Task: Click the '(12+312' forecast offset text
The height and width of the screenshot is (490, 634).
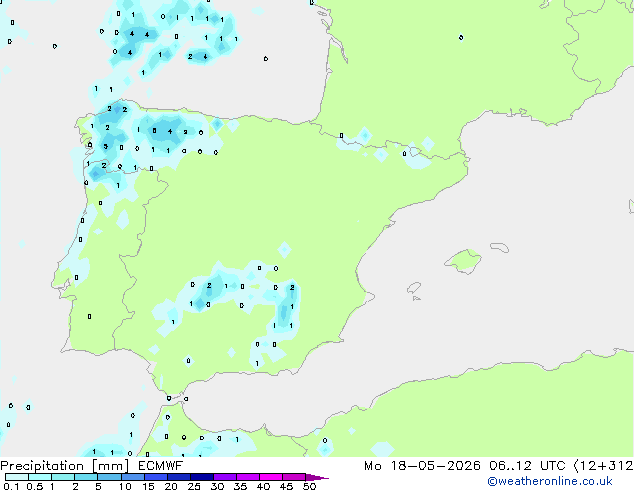Action: tap(603, 466)
